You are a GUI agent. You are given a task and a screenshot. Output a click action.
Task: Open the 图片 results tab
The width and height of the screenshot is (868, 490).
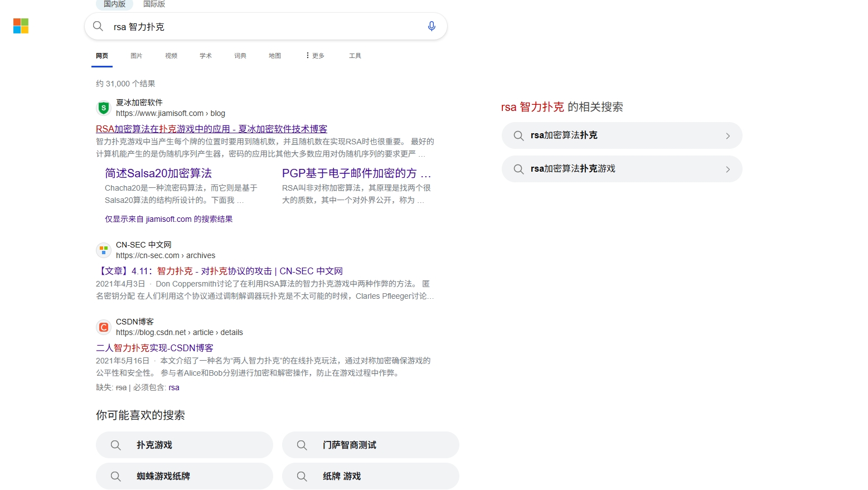click(137, 56)
